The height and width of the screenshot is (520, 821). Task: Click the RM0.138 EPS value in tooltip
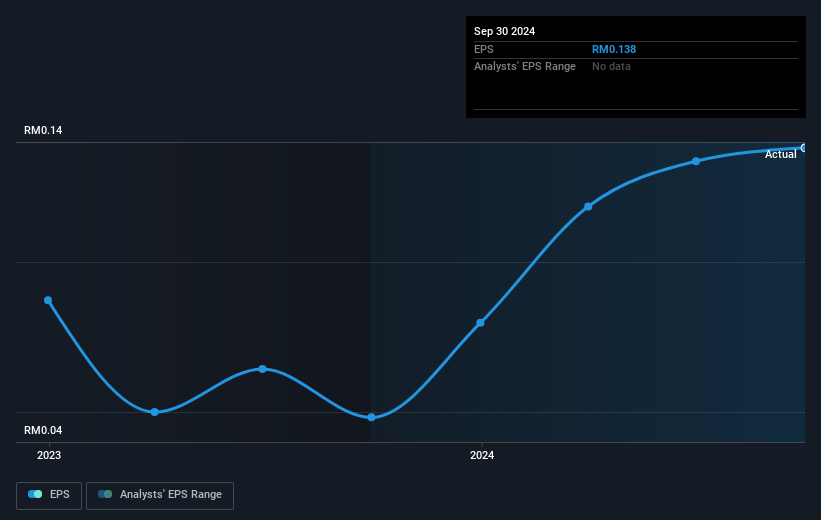click(614, 49)
